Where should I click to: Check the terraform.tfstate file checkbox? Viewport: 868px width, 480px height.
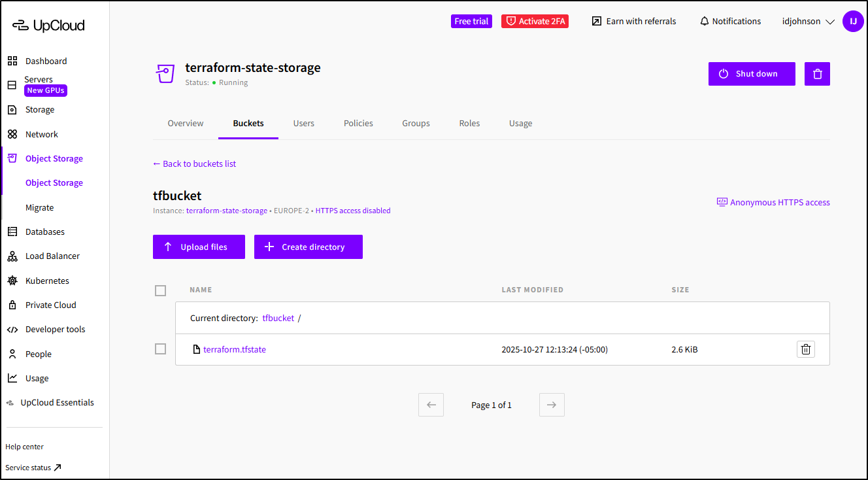pyautogui.click(x=161, y=349)
